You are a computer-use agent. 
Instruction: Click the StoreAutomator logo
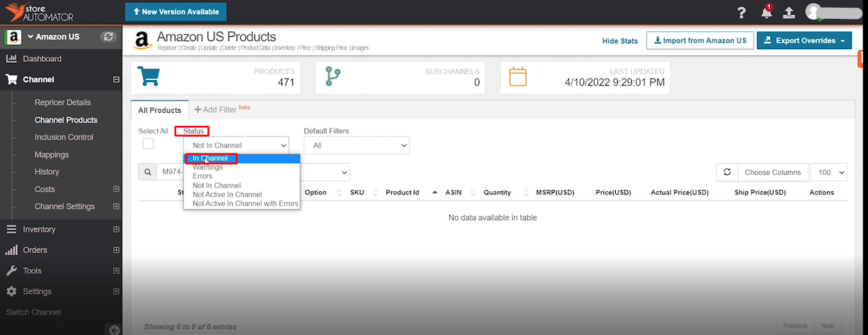pos(40,12)
